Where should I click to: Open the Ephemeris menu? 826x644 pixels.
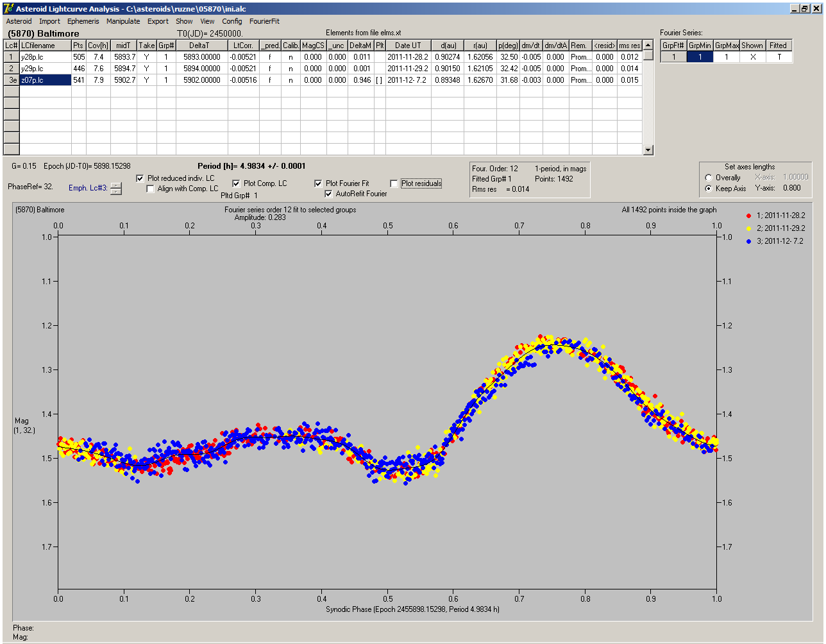tap(83, 21)
